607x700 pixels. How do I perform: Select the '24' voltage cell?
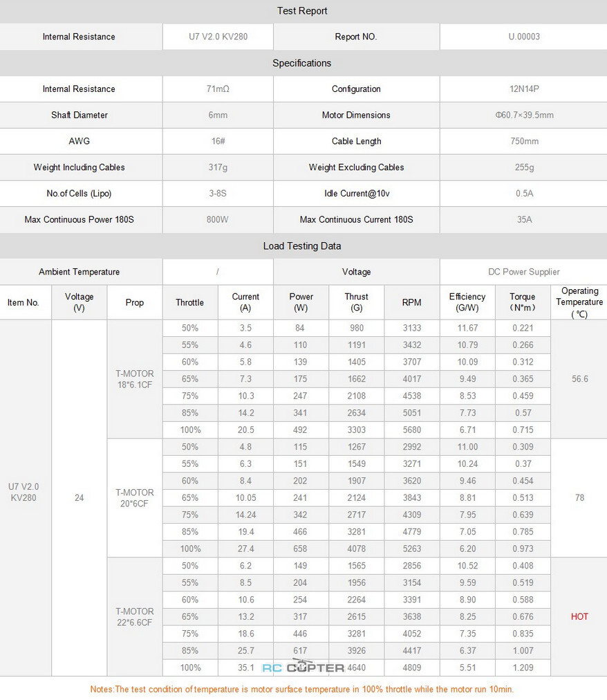point(79,498)
